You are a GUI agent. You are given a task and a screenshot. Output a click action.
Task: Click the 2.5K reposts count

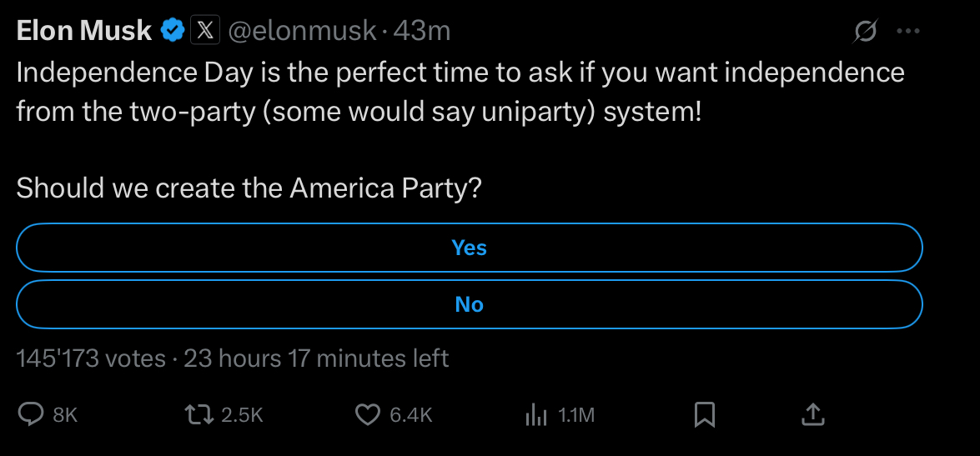coord(243,415)
